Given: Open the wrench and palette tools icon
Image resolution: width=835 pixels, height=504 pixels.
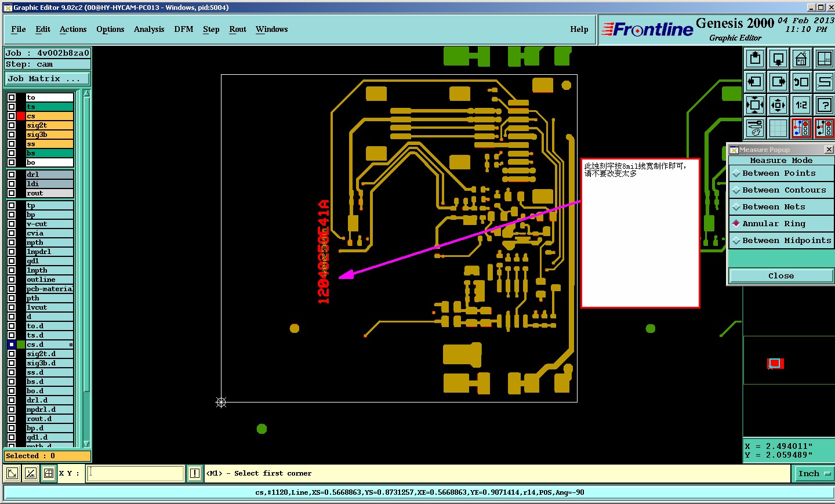Looking at the screenshot, I should tap(755, 128).
